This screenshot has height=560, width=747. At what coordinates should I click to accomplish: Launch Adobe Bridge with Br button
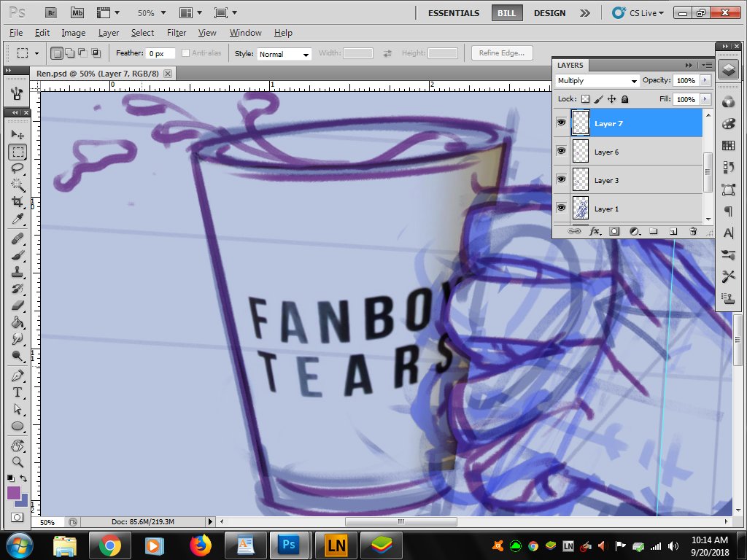52,13
